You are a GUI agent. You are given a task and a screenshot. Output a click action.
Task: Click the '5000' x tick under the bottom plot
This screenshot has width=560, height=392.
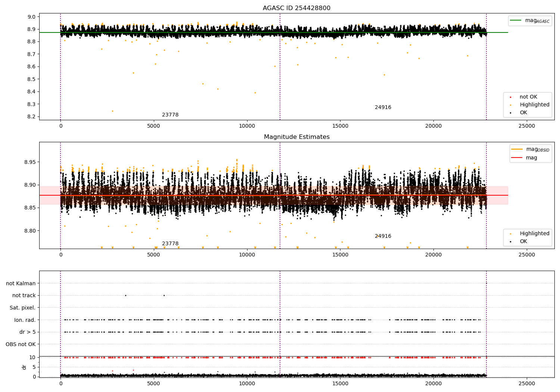pos(154,384)
